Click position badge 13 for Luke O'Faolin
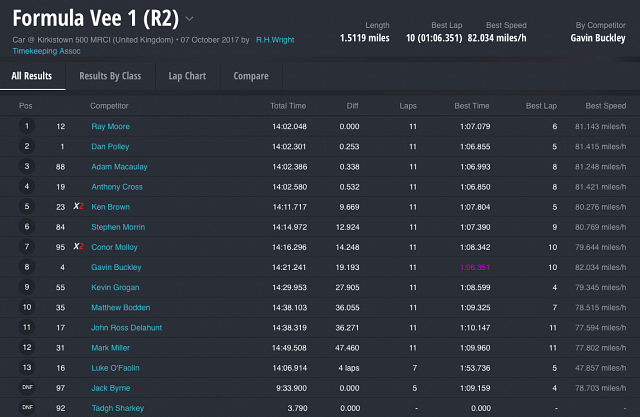This screenshot has width=640, height=417. (27, 367)
